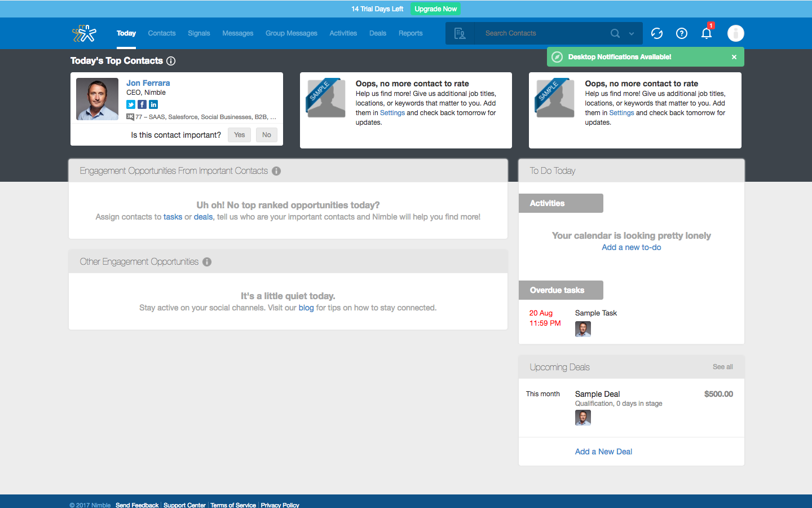Click the 20 Aug 11:59 PM due date
Image resolution: width=812 pixels, height=508 pixels.
coord(545,318)
